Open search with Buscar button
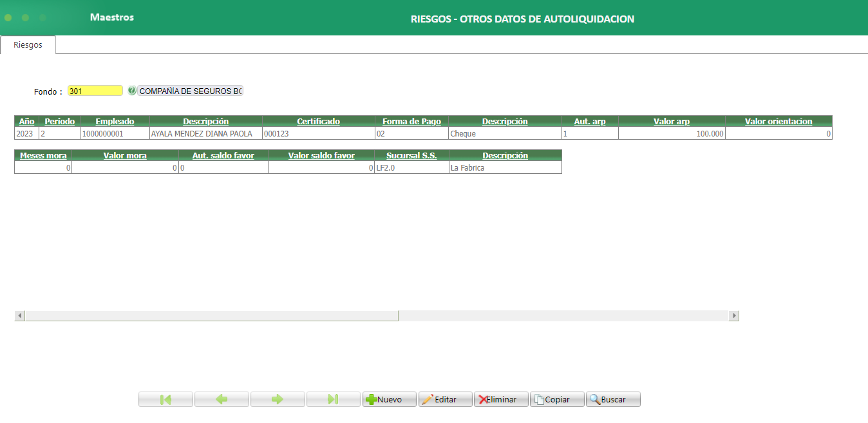The image size is (868, 423). [612, 399]
